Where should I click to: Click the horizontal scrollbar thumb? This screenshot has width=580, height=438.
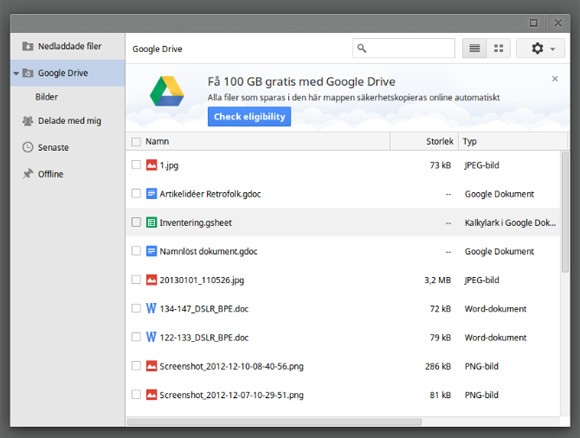[274, 422]
